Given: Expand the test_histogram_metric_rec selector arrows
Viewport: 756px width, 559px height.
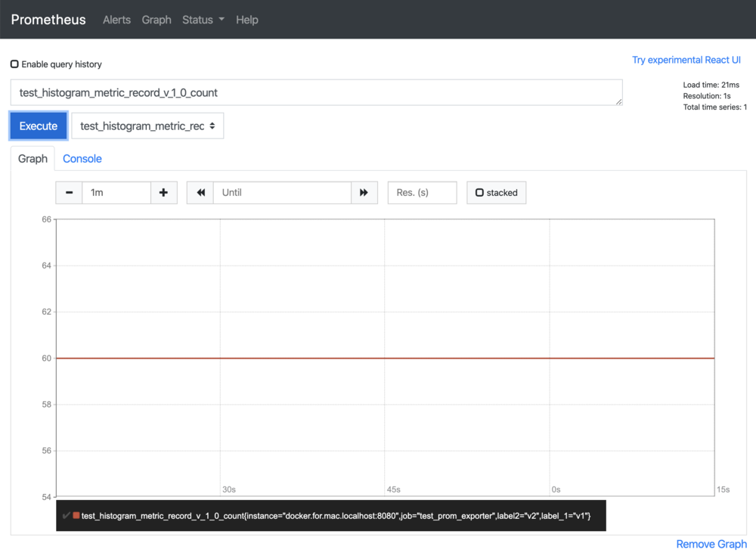Looking at the screenshot, I should [212, 126].
